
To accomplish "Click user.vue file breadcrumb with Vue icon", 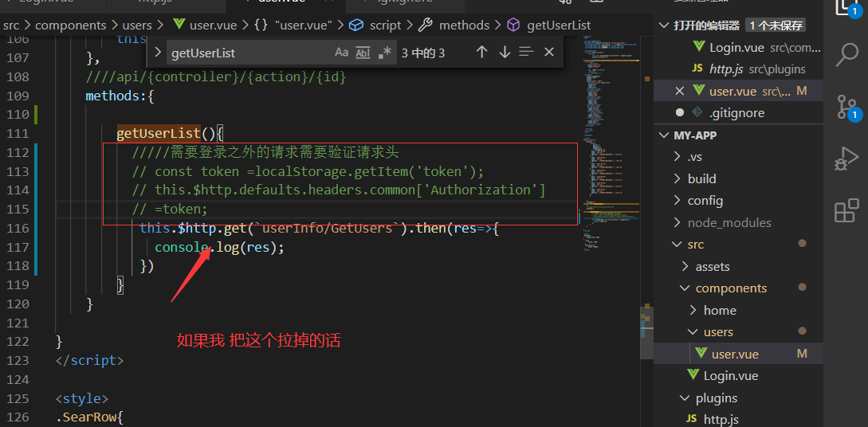I will coord(205,25).
